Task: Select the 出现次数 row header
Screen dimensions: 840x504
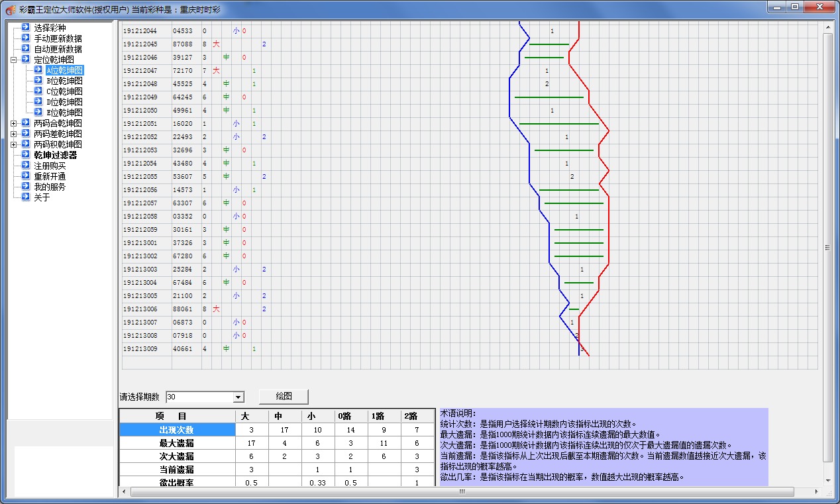Action: (176, 430)
